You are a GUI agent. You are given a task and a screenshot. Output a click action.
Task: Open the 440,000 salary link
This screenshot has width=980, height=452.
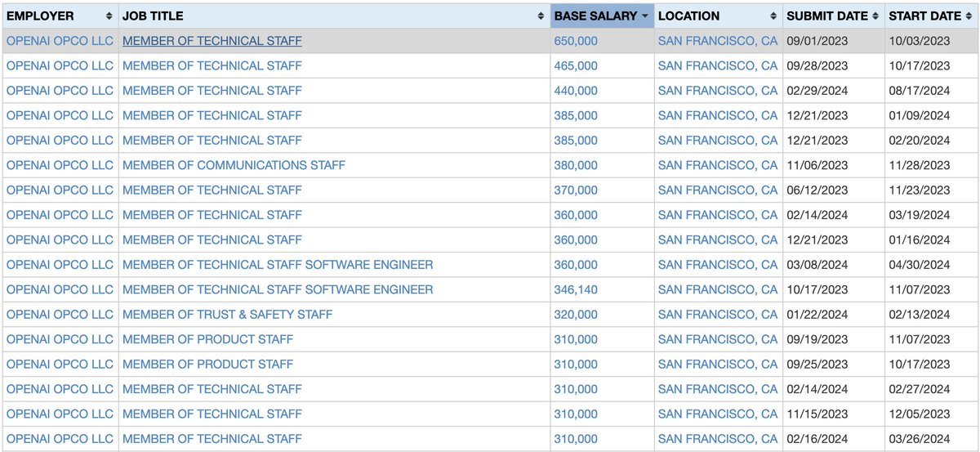tap(575, 91)
